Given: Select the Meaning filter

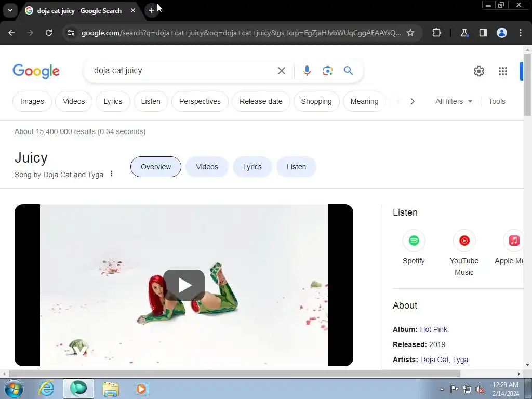Looking at the screenshot, I should [364, 101].
